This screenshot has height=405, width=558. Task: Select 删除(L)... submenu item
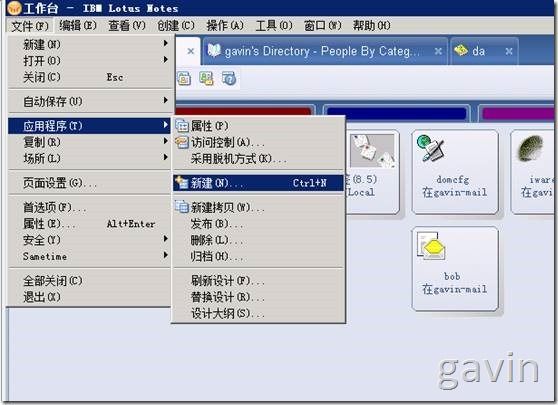point(258,240)
